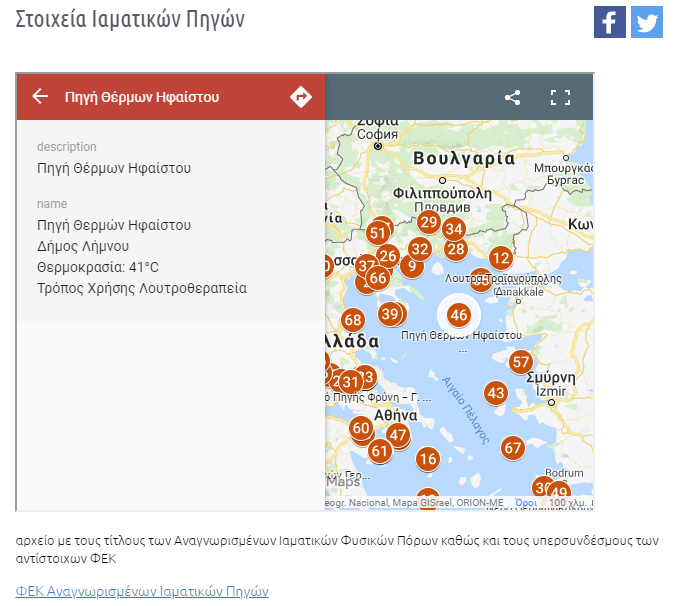Share page via Twitter icon
Screen dimensions: 680x606
tap(647, 22)
